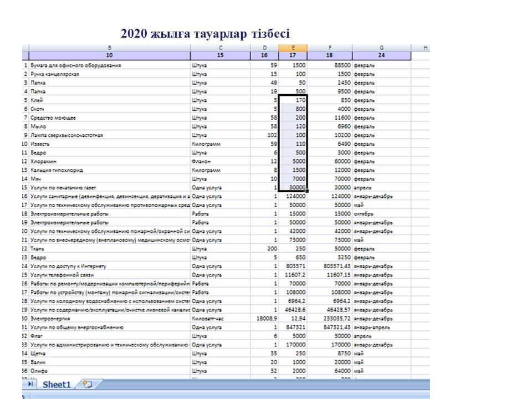The height and width of the screenshot is (399, 532).
Task: Select the 'Кальция гипохлорид' cell
Action: (110, 170)
